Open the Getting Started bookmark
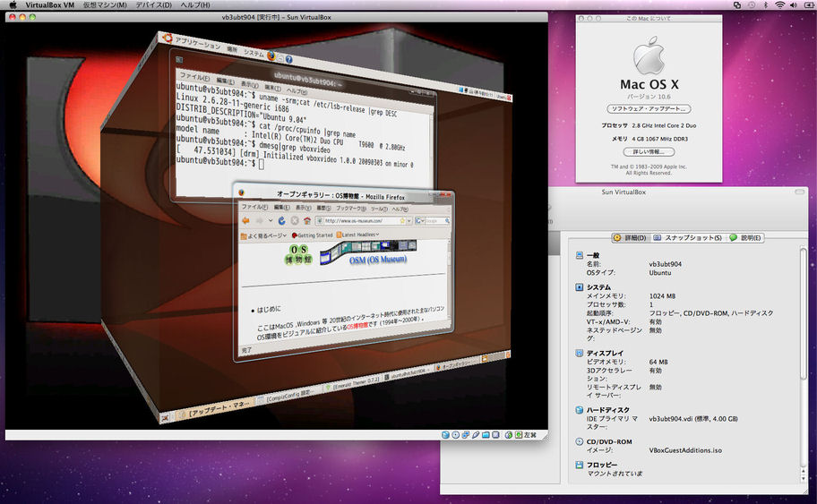Image resolution: width=817 pixels, height=504 pixels. 312,235
